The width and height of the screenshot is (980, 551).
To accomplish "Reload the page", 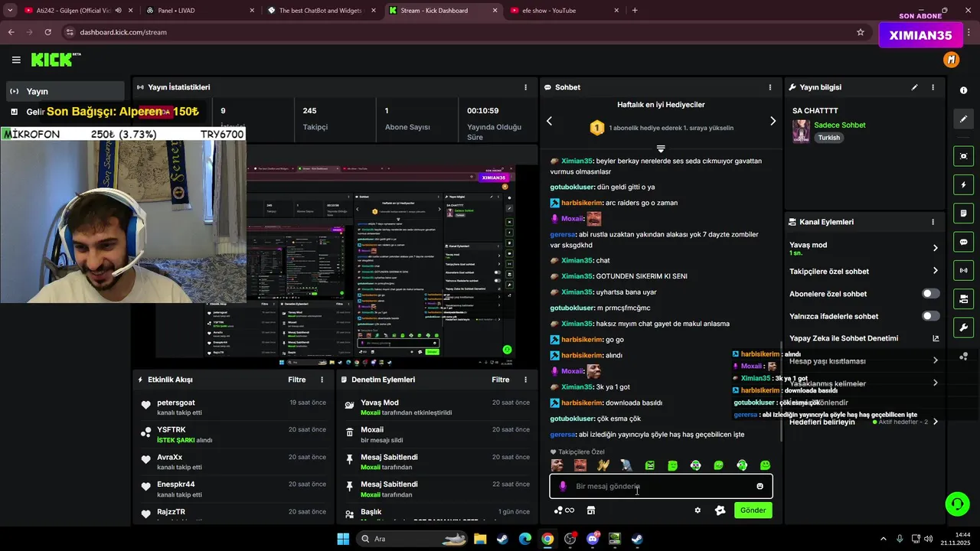I will click(47, 32).
